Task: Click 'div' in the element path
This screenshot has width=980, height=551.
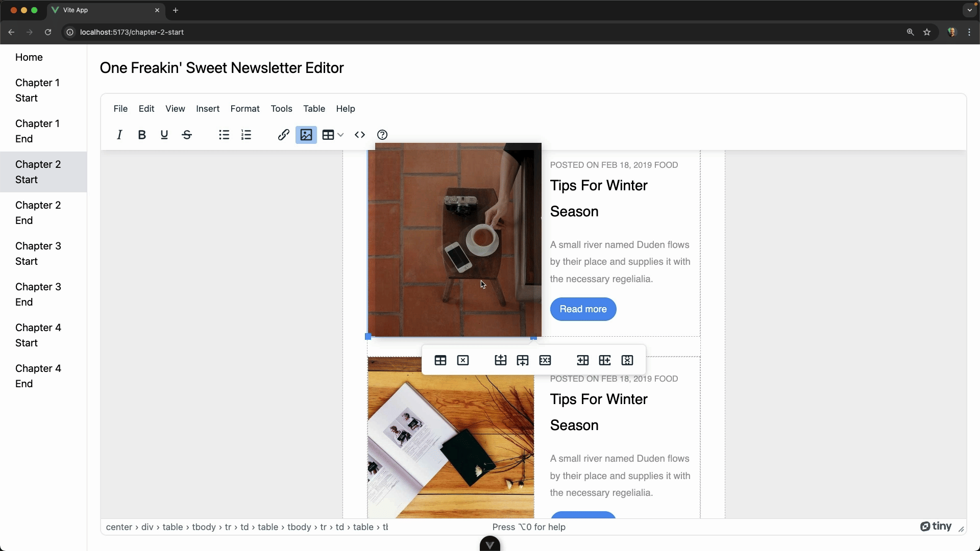Action: (x=147, y=527)
